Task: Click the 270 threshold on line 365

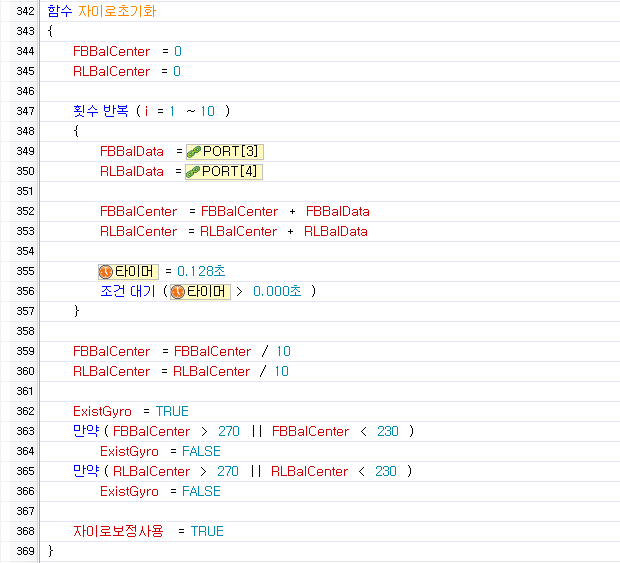Action: click(x=228, y=471)
